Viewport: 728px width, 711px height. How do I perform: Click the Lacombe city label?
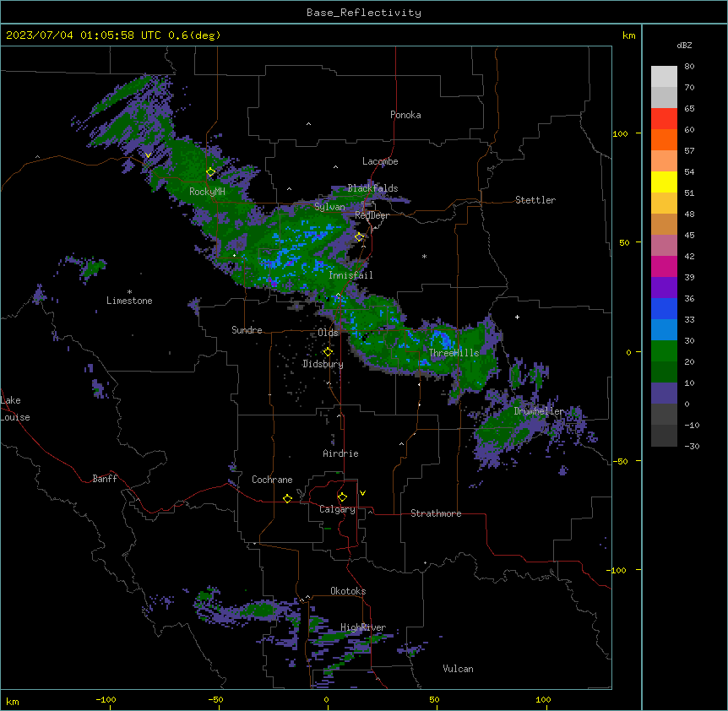click(380, 161)
